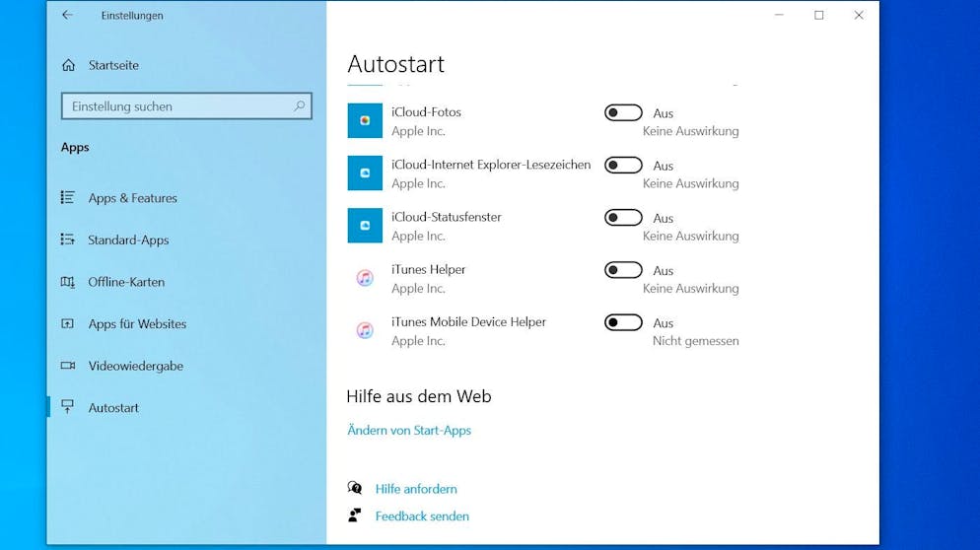Minimize the Einstellungen window
Viewport: 980px width, 550px height.
point(779,15)
